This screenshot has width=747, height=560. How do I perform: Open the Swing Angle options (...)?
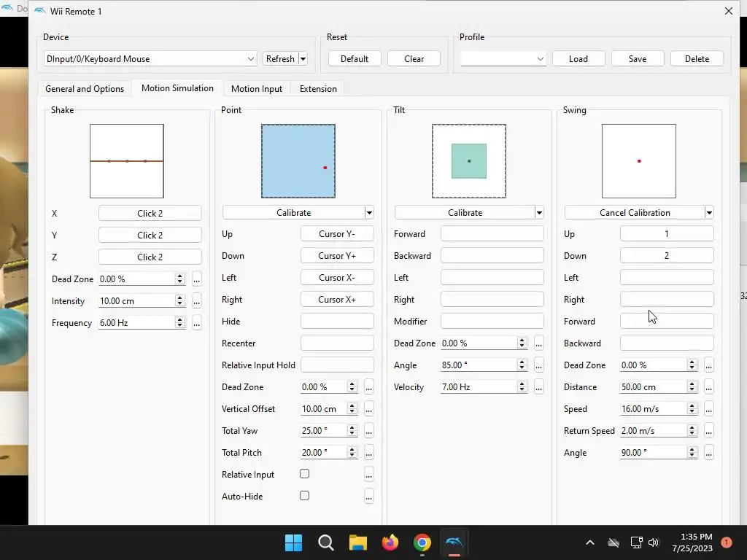pyautogui.click(x=709, y=453)
